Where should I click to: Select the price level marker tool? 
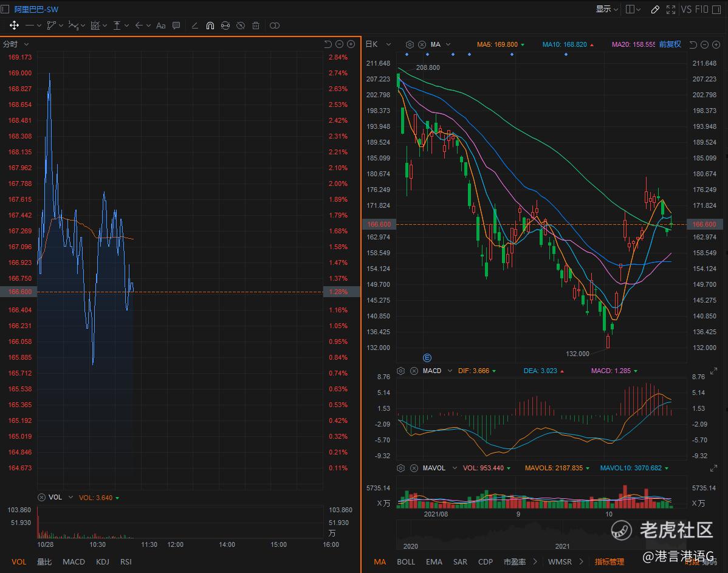(117, 26)
